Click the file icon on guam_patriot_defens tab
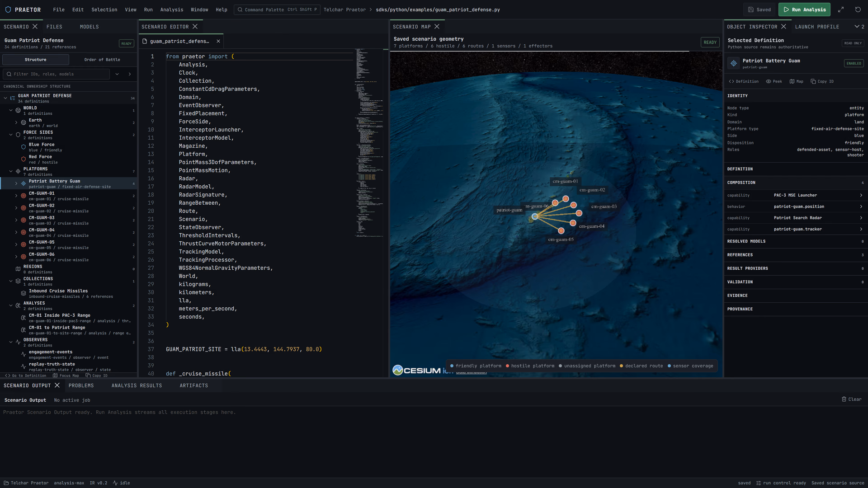This screenshot has height=488, width=868. (x=145, y=41)
